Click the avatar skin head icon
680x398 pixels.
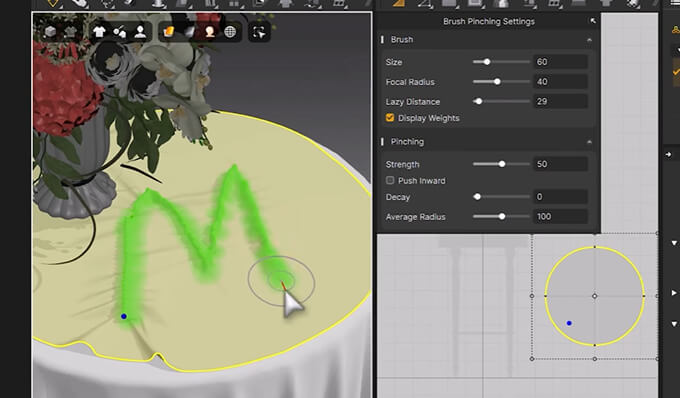(x=210, y=32)
